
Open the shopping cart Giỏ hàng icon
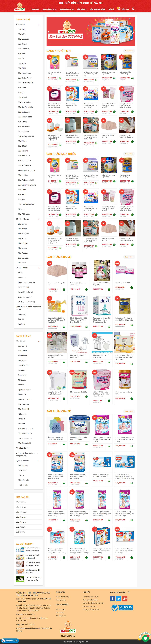click(x=123, y=9)
